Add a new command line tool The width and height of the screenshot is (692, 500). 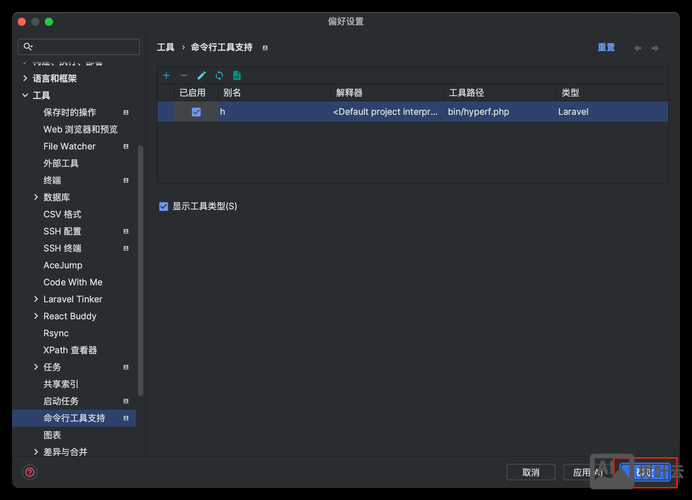pyautogui.click(x=166, y=75)
